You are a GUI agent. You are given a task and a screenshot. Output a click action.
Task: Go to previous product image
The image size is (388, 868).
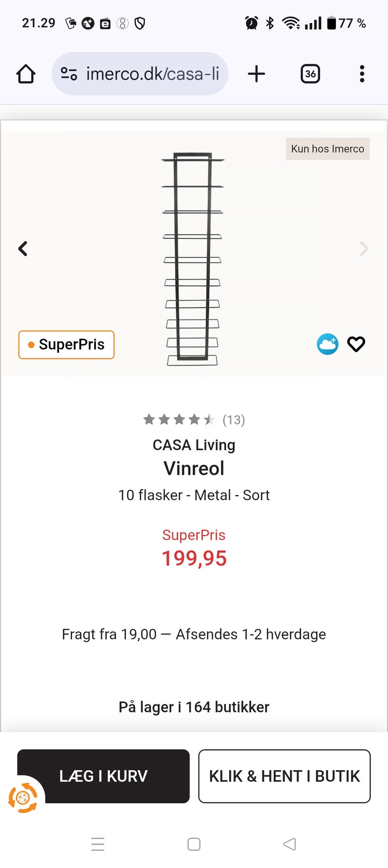pyautogui.click(x=23, y=249)
